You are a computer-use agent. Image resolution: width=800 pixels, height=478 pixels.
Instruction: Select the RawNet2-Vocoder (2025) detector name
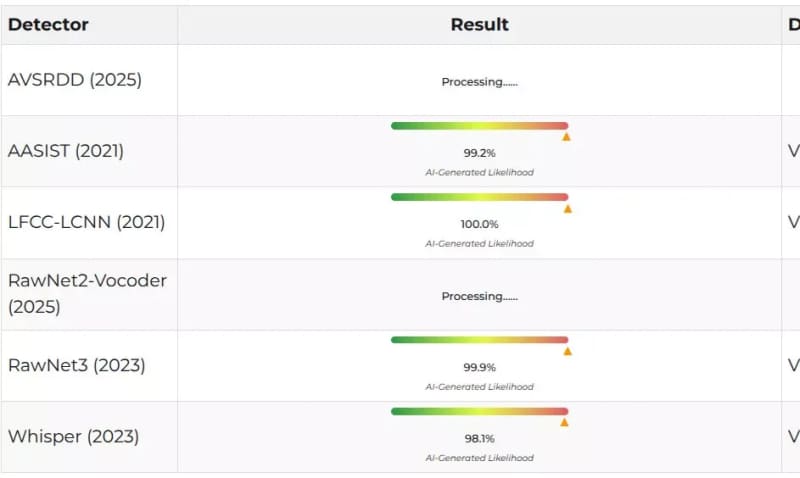point(87,293)
